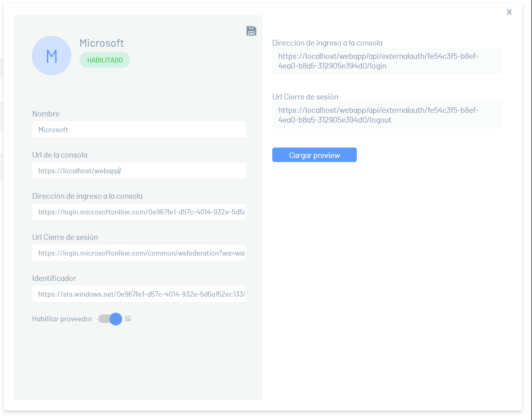Click the left Dirección de ingreso field with login.microsoftonline.com
Screen dimensions: 532x420
[x=139, y=212]
